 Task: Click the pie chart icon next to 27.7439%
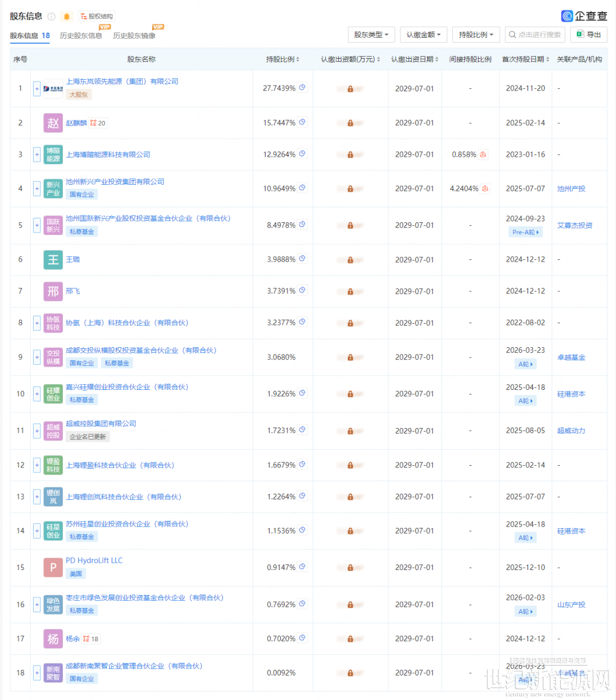coord(302,88)
